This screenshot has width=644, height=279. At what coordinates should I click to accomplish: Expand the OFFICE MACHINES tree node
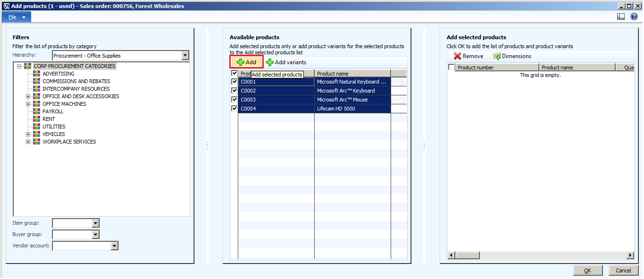click(x=27, y=103)
